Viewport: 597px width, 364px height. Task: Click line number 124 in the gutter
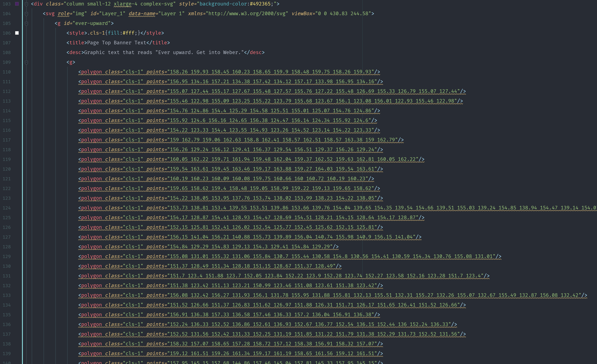(x=7, y=208)
